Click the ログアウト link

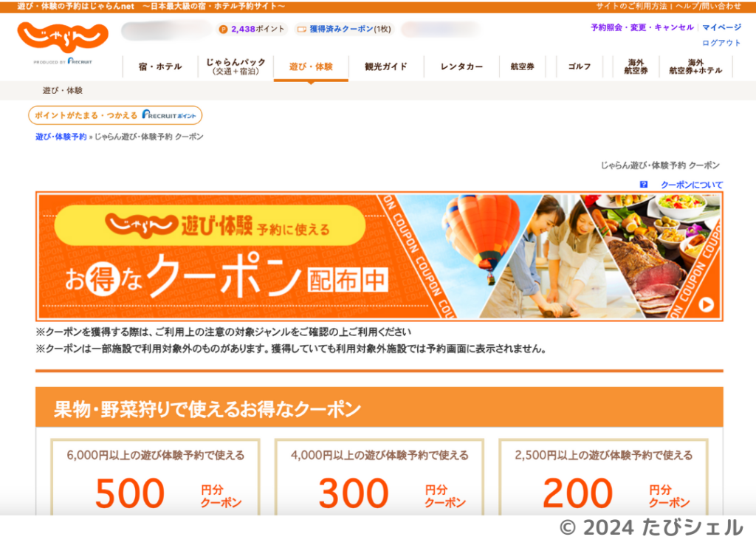pos(721,43)
